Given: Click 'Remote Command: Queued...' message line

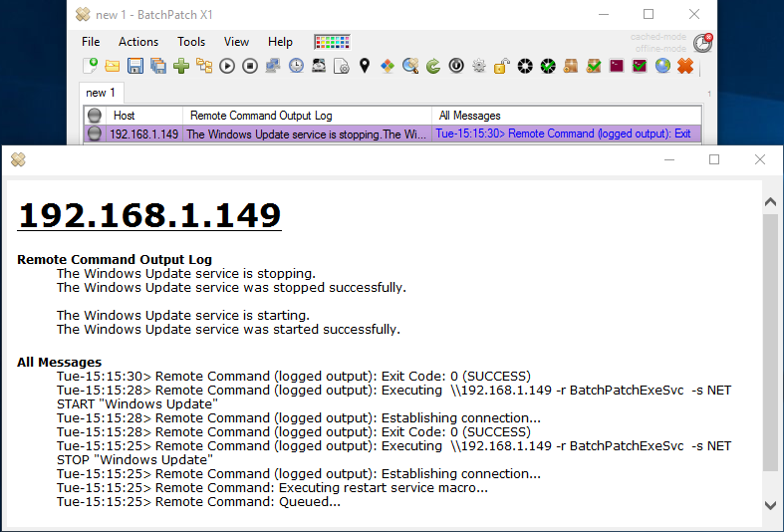Looking at the screenshot, I should pos(198,502).
